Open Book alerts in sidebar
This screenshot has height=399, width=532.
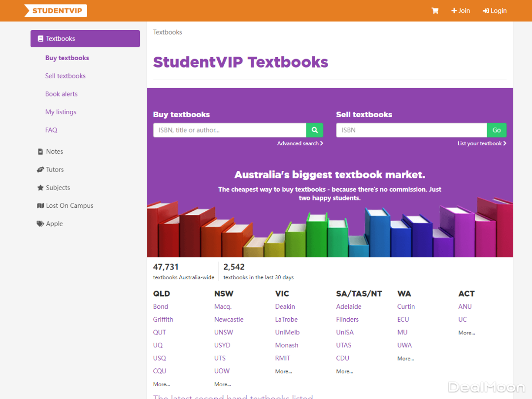(x=62, y=94)
